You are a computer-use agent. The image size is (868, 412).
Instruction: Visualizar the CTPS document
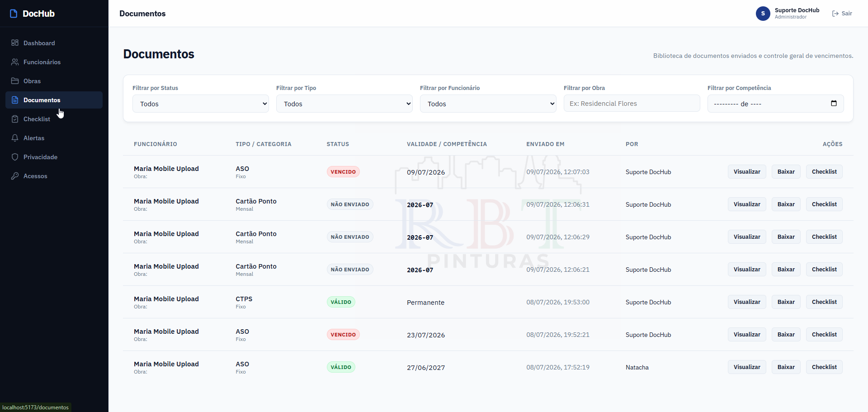[747, 302]
